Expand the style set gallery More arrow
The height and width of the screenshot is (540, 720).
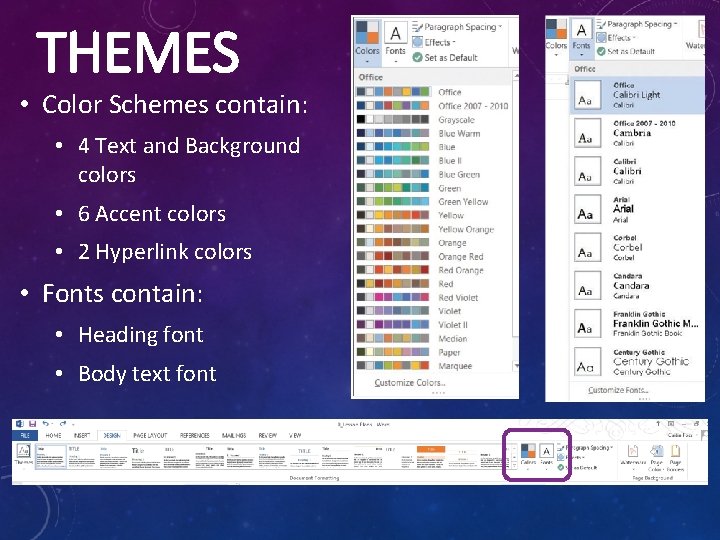[x=514, y=464]
